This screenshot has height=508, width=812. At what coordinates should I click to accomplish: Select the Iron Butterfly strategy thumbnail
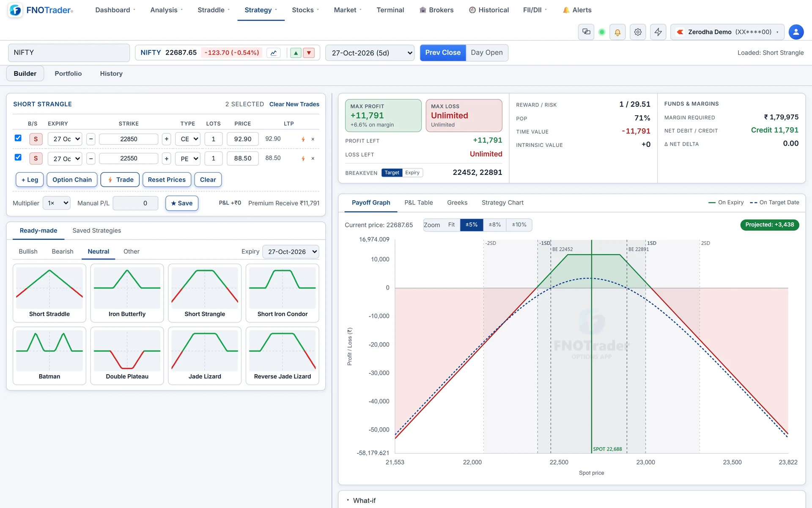[x=127, y=293]
